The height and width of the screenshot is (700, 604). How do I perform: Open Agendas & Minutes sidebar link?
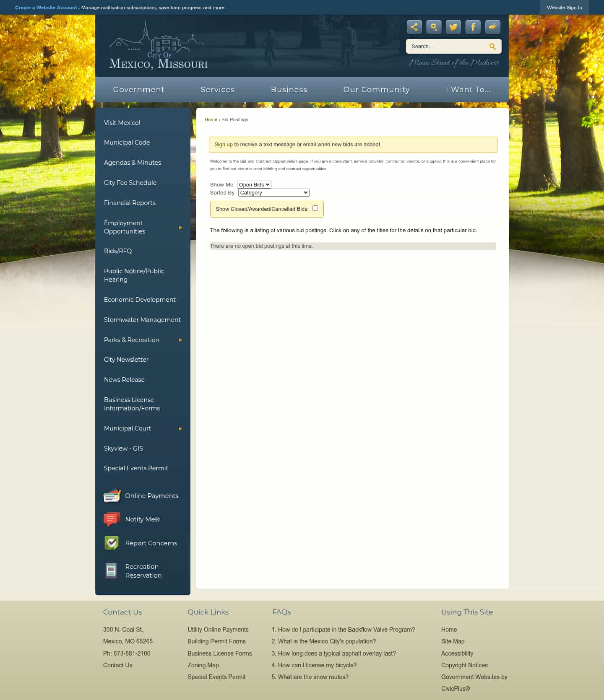pyautogui.click(x=133, y=163)
